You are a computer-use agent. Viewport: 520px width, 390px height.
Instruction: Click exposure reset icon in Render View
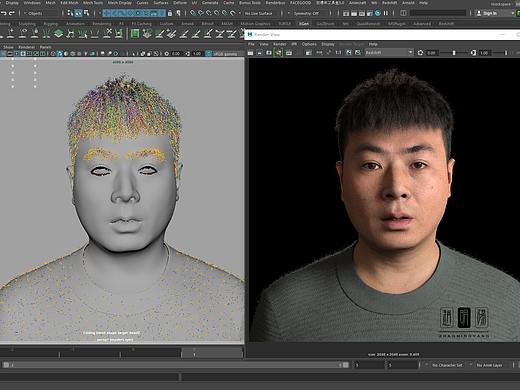coord(420,53)
